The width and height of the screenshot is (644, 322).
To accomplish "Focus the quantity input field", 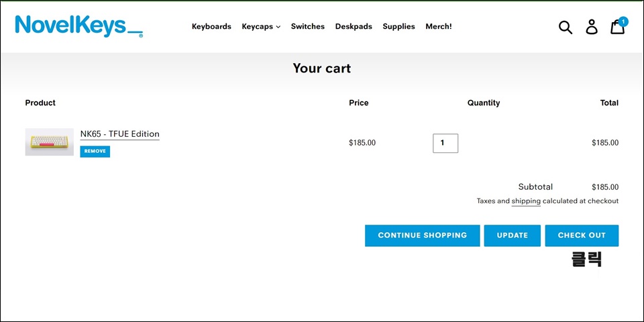I will pos(445,143).
